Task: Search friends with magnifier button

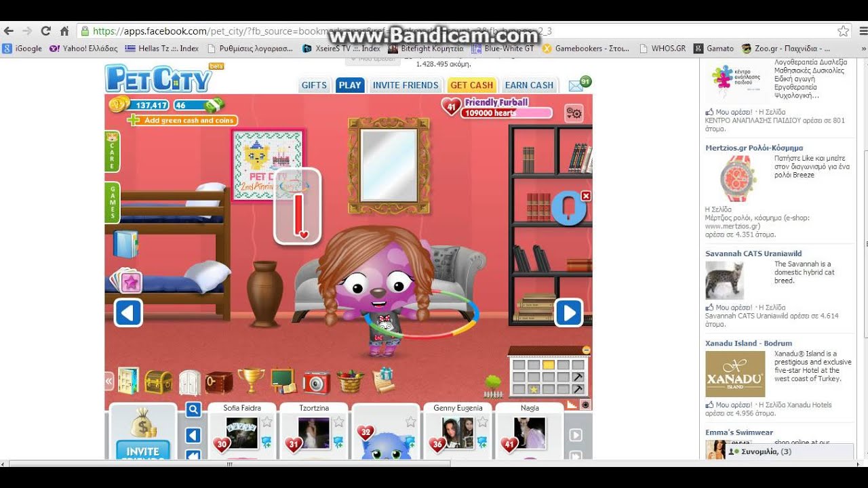Action: [x=193, y=409]
